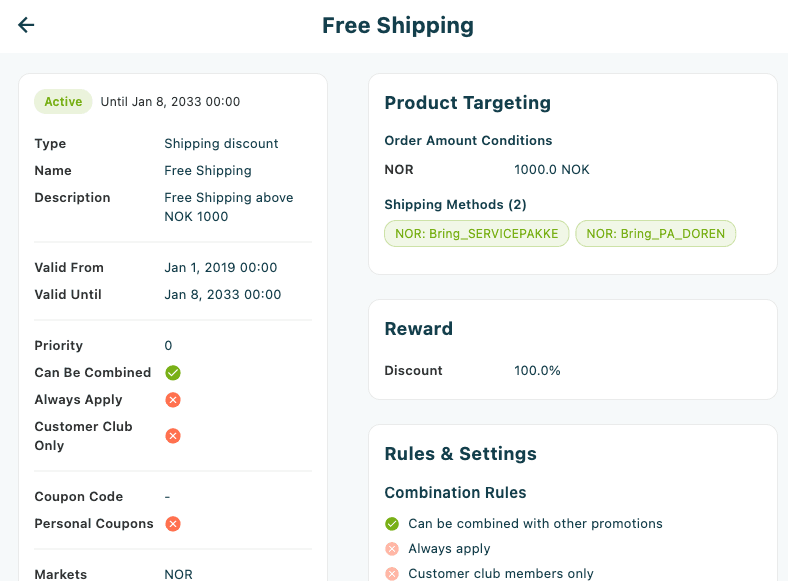Click the Shipping Methods (2) heading
Image resolution: width=788 pixels, height=581 pixels.
click(x=455, y=205)
